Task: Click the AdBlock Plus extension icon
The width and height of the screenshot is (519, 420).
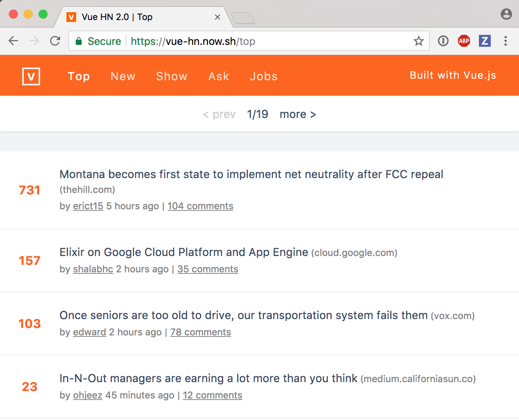Action: (463, 41)
